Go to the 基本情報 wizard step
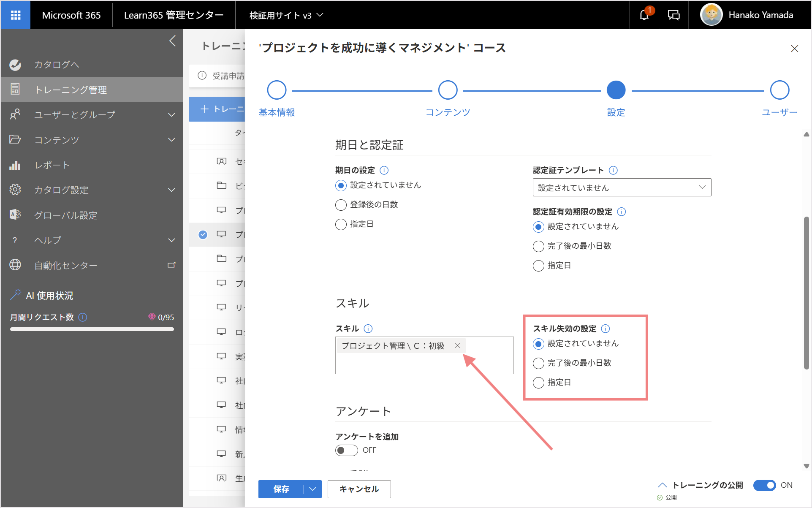This screenshot has width=812, height=508. [x=277, y=90]
